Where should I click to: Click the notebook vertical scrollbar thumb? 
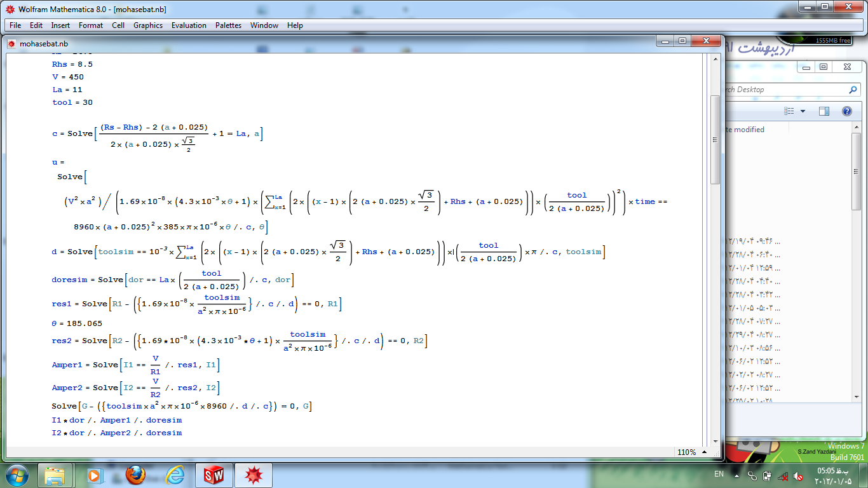(715, 140)
